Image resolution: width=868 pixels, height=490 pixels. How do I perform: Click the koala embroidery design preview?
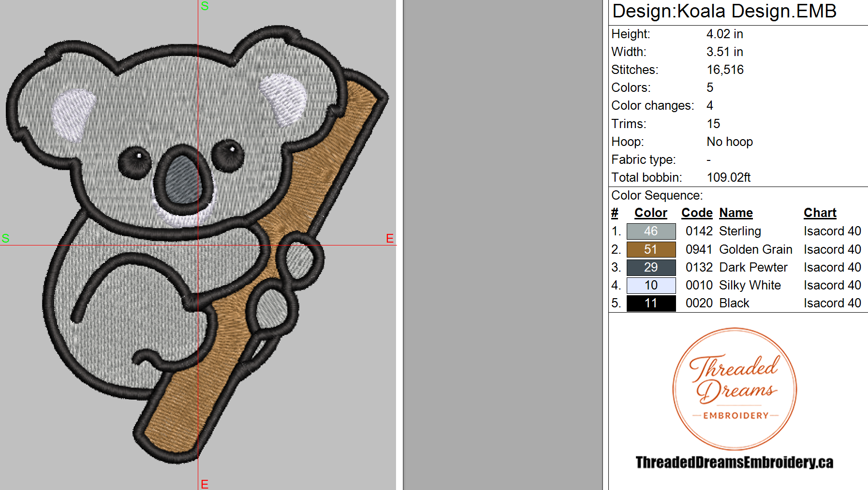[x=197, y=244]
